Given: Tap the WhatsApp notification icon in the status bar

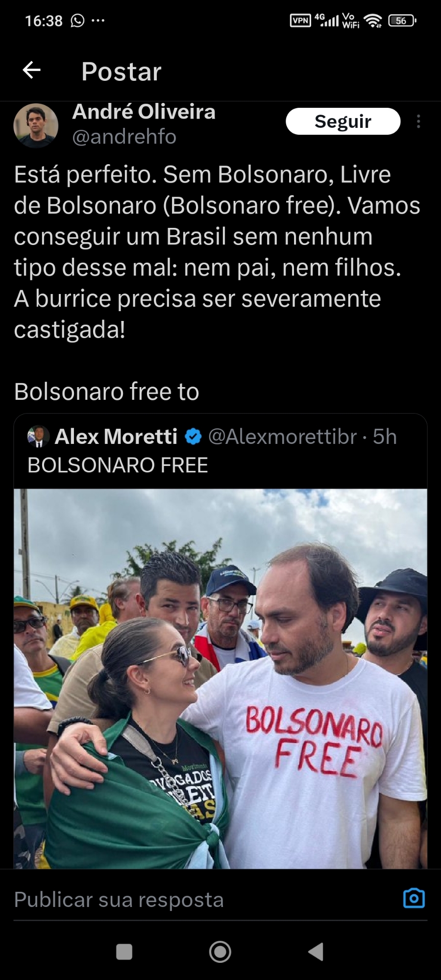Looking at the screenshot, I should pos(77,21).
